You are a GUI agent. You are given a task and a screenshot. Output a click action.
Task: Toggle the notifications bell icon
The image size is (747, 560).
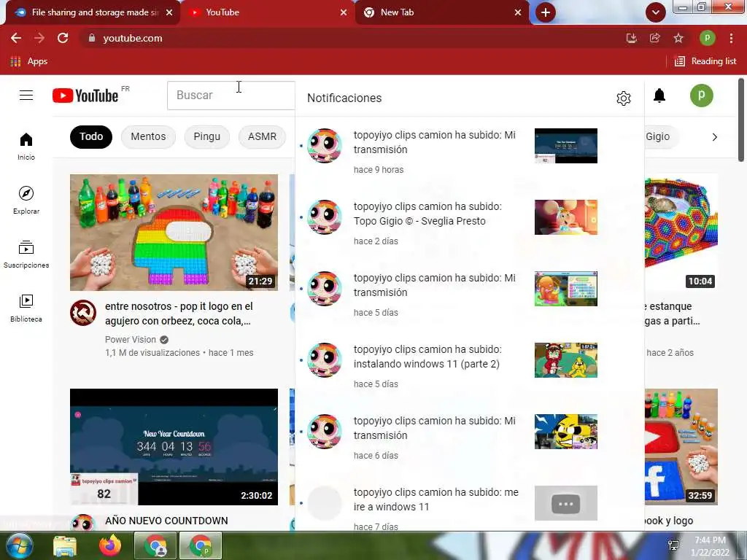pos(659,96)
